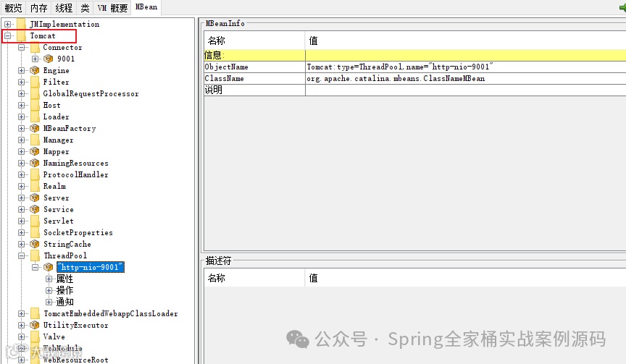Click the Mapper bean icon
626x364 pixels.
(x=35, y=151)
